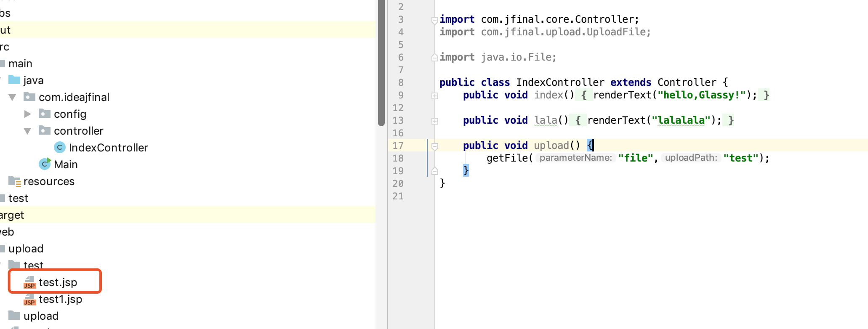Click the "lalalala" string literal

[681, 120]
